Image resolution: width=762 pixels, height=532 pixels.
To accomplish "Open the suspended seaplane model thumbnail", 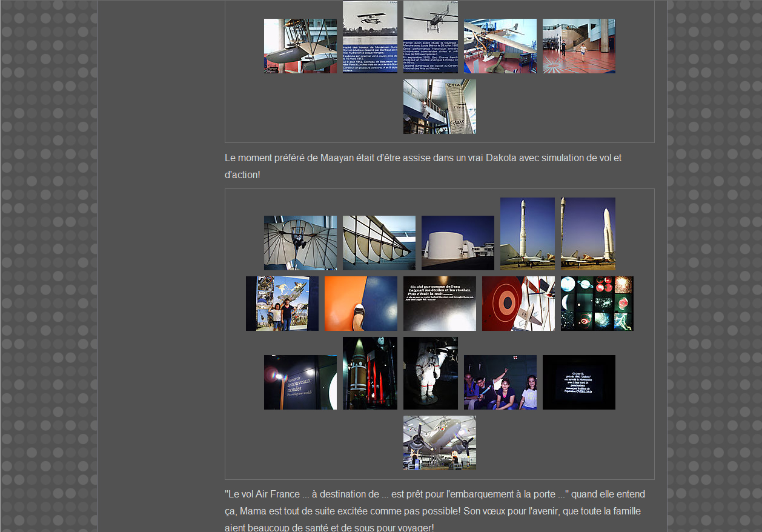I will [300, 45].
